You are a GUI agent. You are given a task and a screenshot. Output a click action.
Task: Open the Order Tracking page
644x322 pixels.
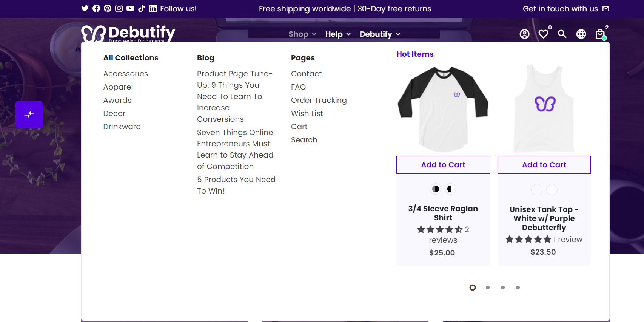click(319, 100)
